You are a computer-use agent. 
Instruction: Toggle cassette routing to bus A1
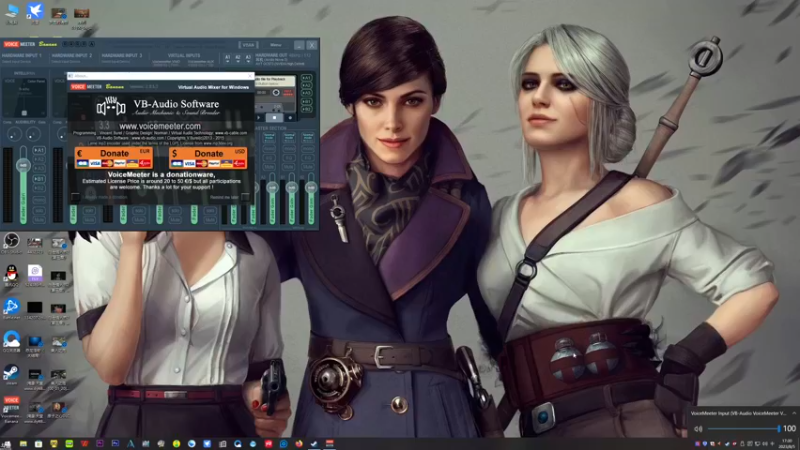click(x=306, y=78)
